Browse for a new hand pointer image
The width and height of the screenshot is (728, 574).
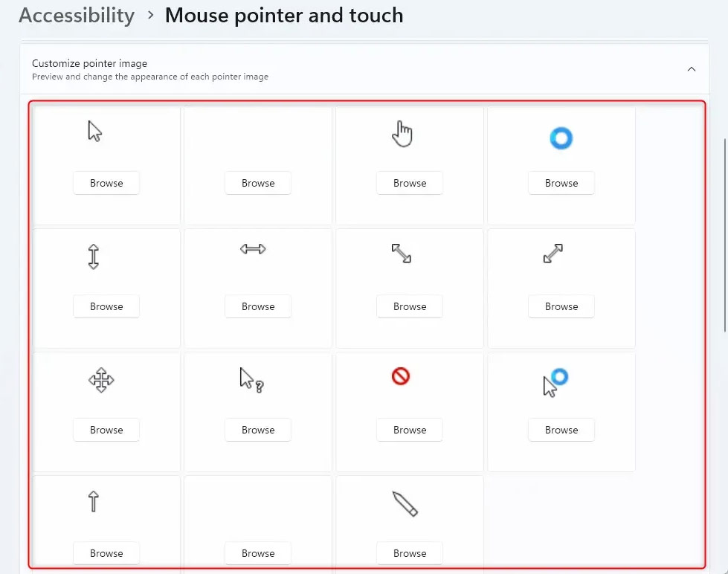pyautogui.click(x=410, y=183)
